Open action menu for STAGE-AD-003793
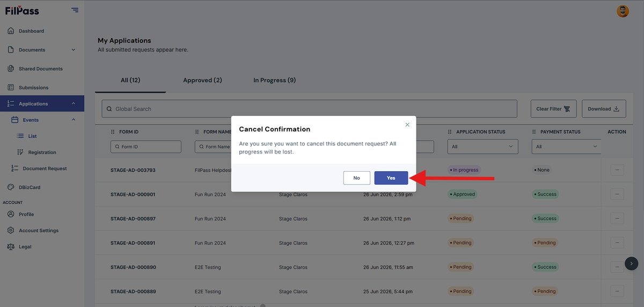This screenshot has height=307, width=644. click(617, 170)
